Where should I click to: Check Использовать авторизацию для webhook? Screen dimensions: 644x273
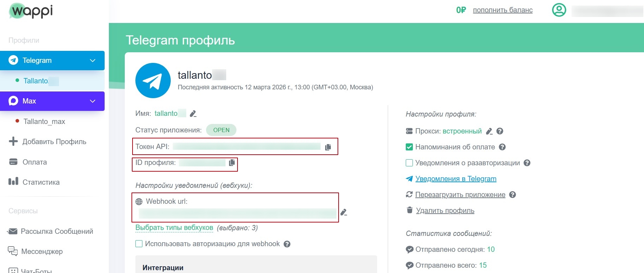point(139,244)
